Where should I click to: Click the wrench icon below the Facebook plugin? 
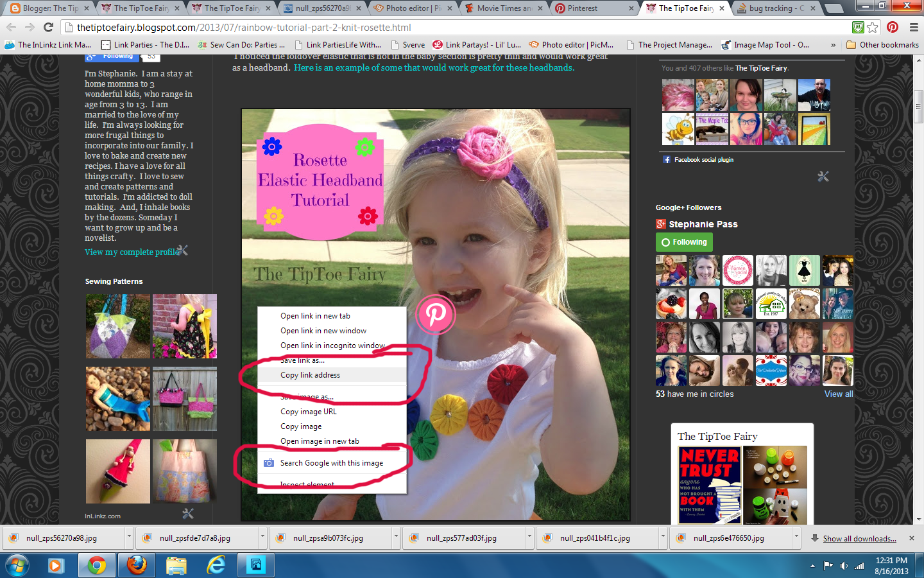click(x=823, y=176)
